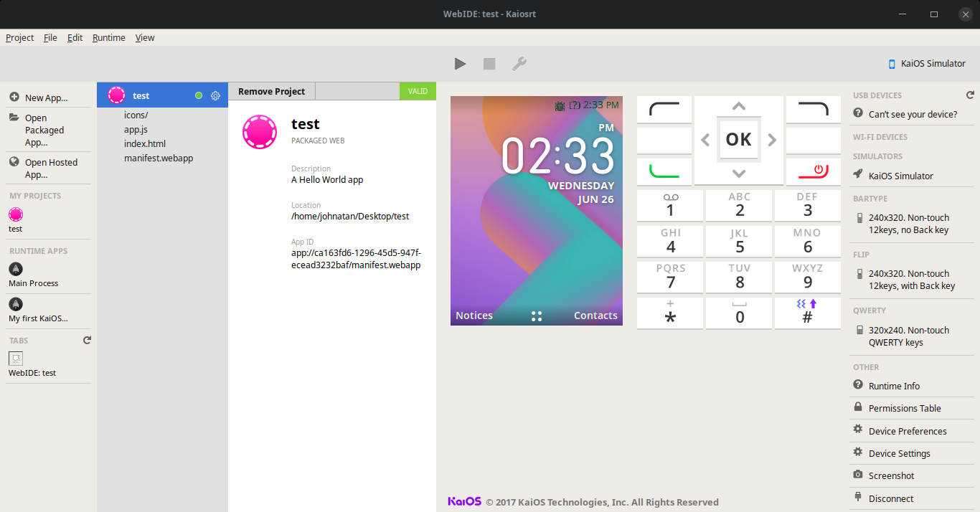Open the KaiOS Simulator runtime selector

coord(926,63)
